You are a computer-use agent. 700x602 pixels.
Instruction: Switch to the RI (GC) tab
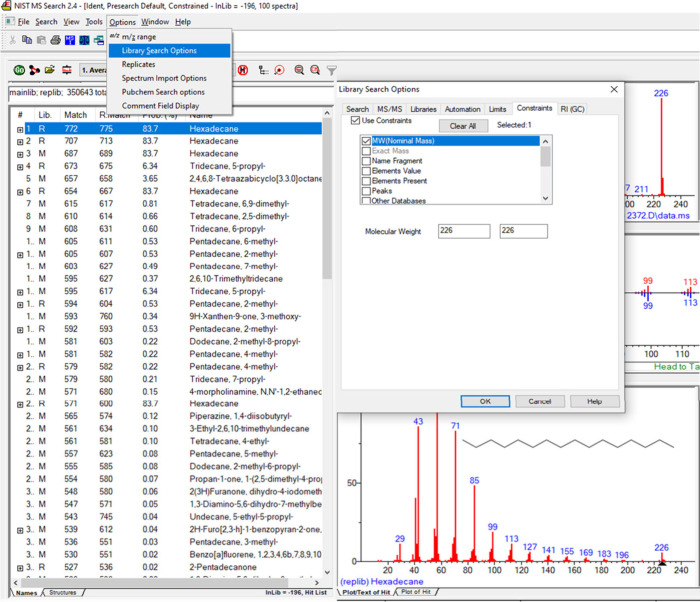(572, 109)
